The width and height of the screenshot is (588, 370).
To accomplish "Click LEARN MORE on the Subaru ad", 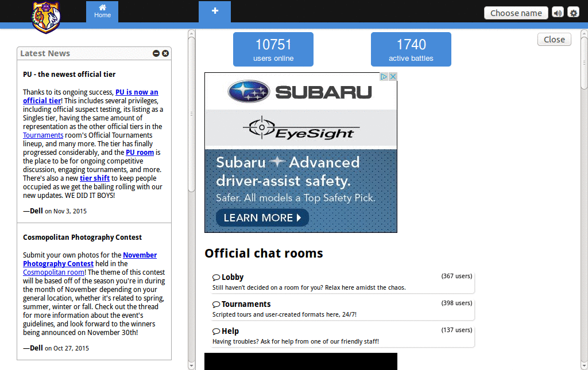I will click(x=262, y=217).
